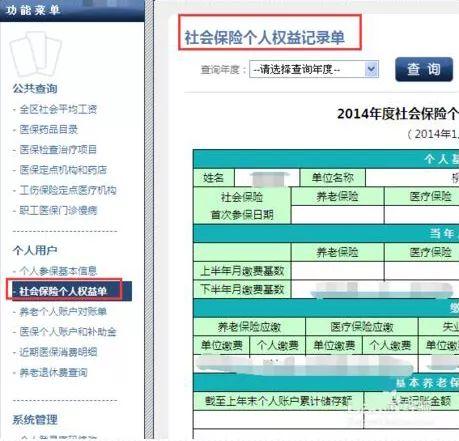
Task: Open 养老退休费查询 link
Action: coord(53,372)
